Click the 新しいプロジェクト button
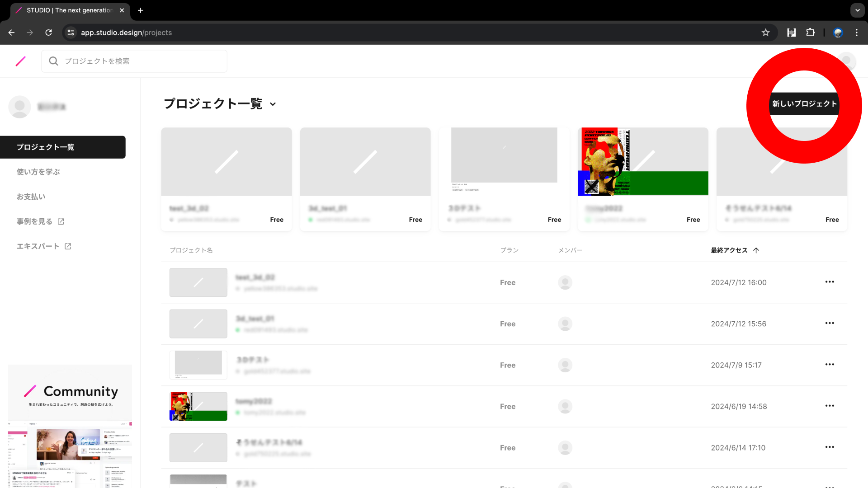The image size is (868, 488). 804,104
